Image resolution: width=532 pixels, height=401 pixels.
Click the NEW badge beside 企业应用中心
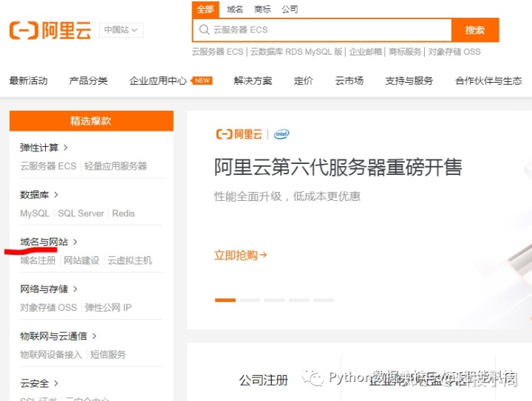[202, 80]
